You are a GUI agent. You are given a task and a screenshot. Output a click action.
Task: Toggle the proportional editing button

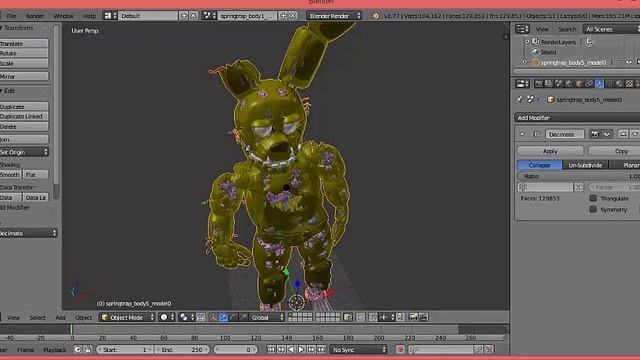pyautogui.click(x=360, y=317)
